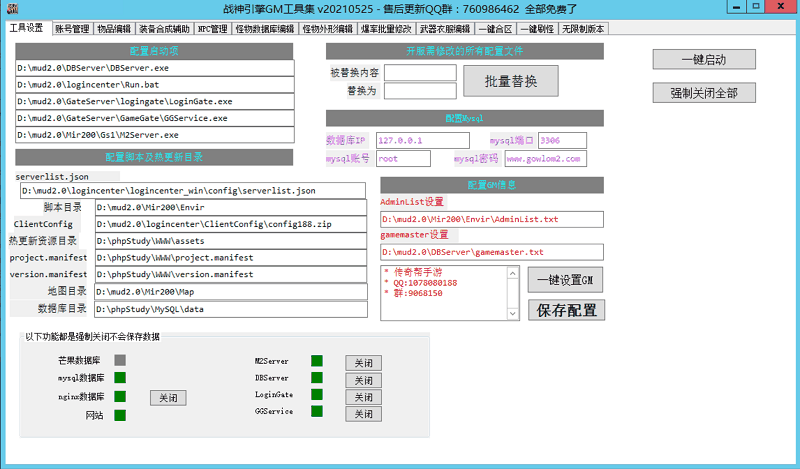Click the ClientConfig config188.zip field
This screenshot has width=800, height=469.
pyautogui.click(x=231, y=224)
